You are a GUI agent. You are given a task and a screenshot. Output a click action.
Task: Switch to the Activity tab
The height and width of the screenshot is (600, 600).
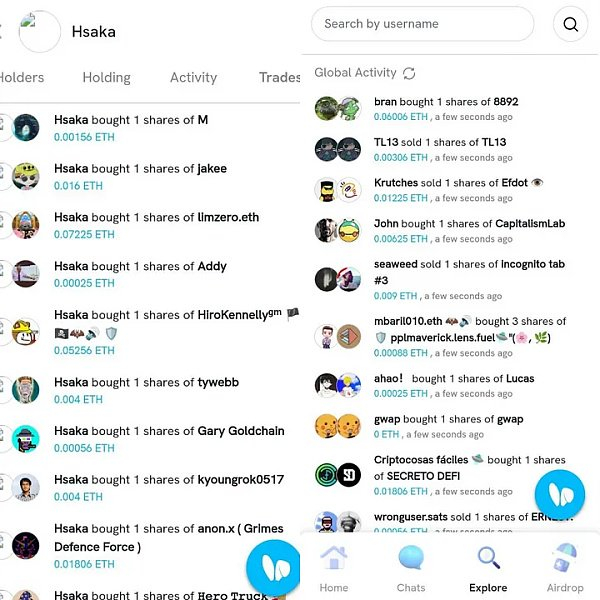click(x=194, y=78)
